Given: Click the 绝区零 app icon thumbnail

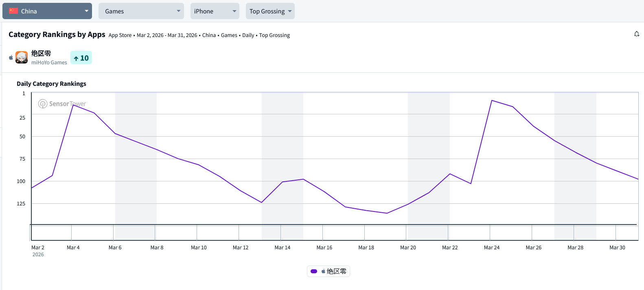Looking at the screenshot, I should point(22,57).
